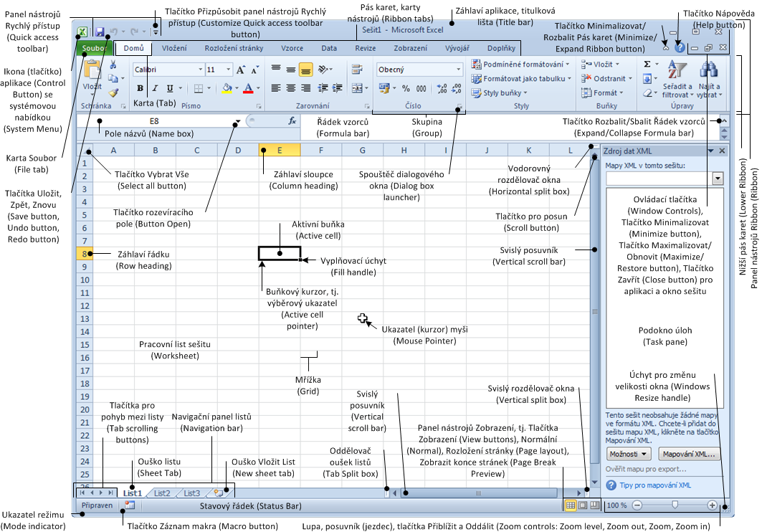Toggle Underline formatting

(170, 88)
